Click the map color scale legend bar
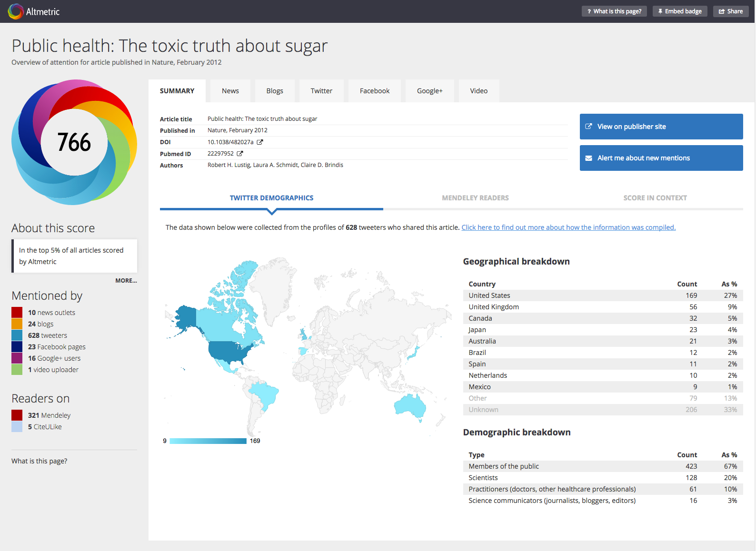 click(x=208, y=441)
